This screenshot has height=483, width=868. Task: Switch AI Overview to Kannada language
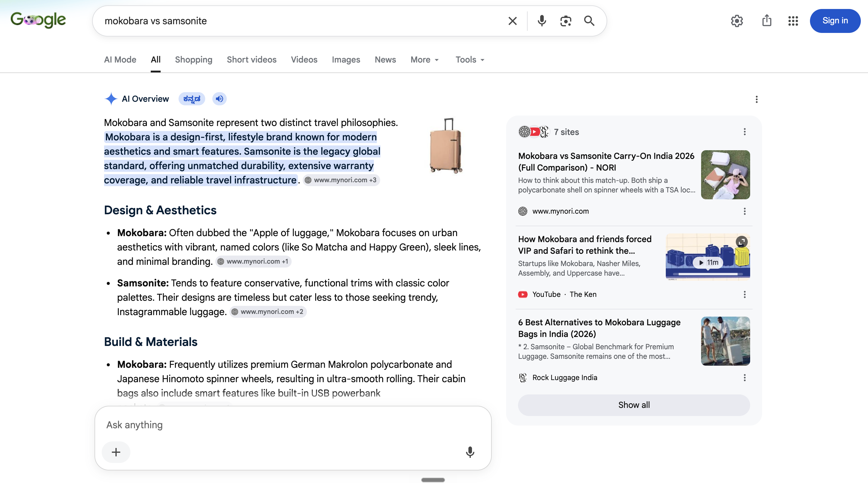tap(191, 99)
